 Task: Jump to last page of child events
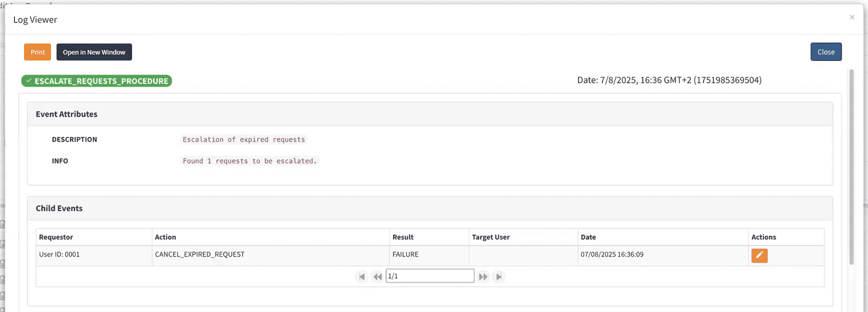pos(499,276)
